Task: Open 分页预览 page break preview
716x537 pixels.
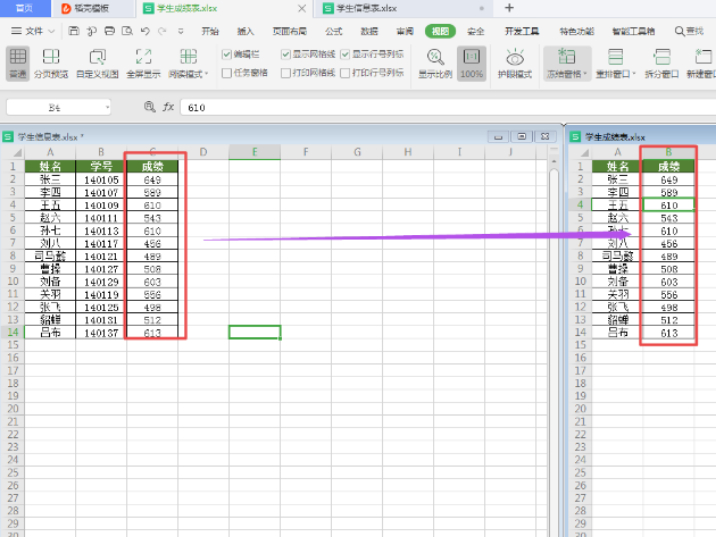Action: tap(51, 63)
